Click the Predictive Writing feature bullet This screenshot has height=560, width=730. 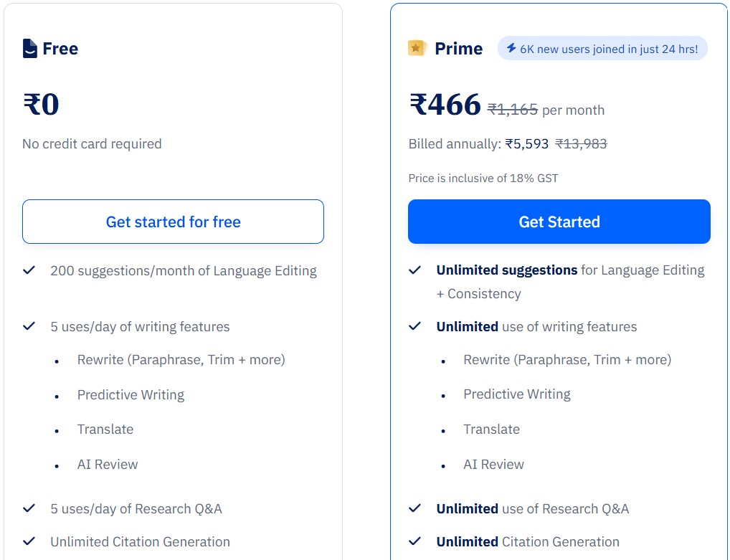click(x=131, y=394)
